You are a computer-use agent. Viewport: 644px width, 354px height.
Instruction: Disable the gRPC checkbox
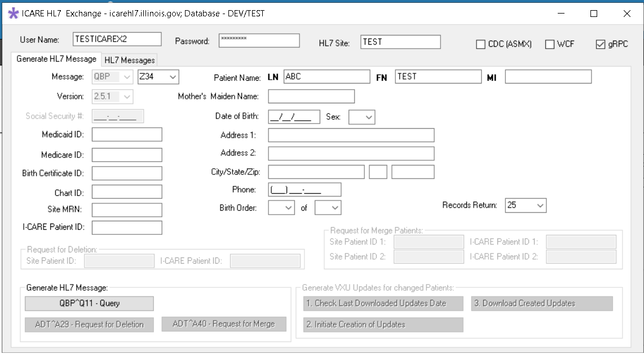pos(600,43)
